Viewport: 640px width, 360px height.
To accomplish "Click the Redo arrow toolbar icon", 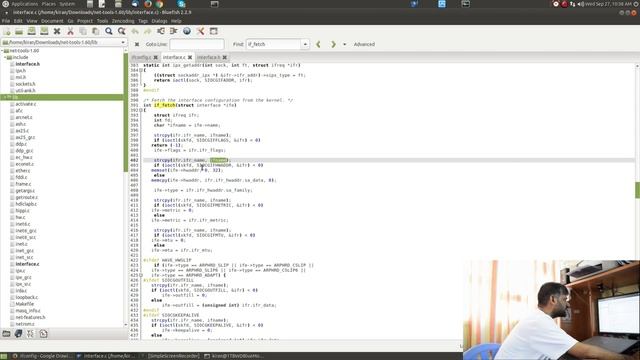I will click(147, 31).
